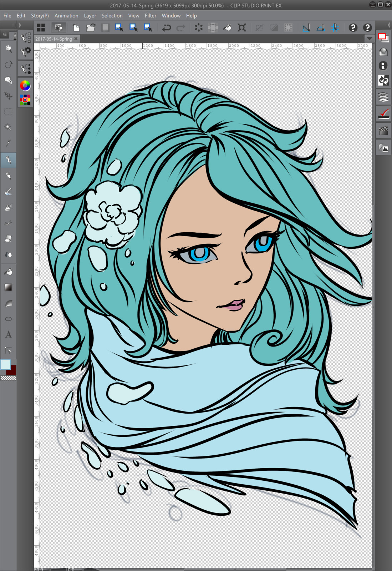Open the Selection menu
This screenshot has height=571, width=392.
tap(112, 16)
